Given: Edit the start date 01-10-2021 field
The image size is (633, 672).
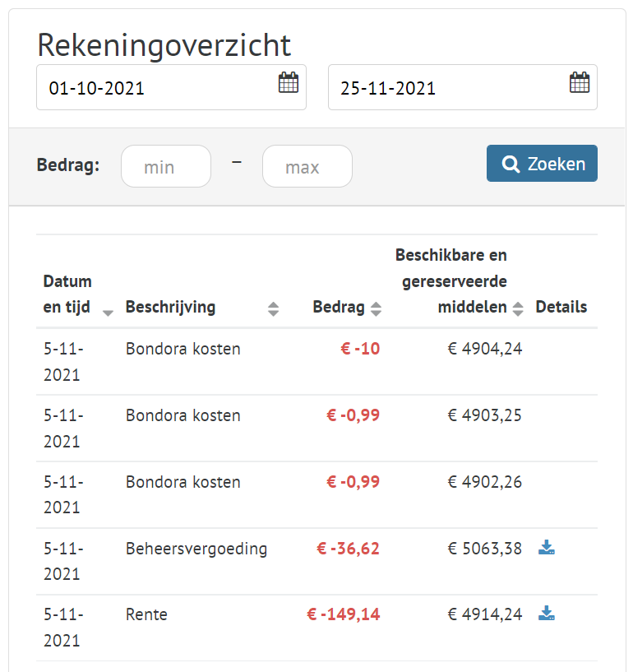Looking at the screenshot, I should (x=171, y=87).
